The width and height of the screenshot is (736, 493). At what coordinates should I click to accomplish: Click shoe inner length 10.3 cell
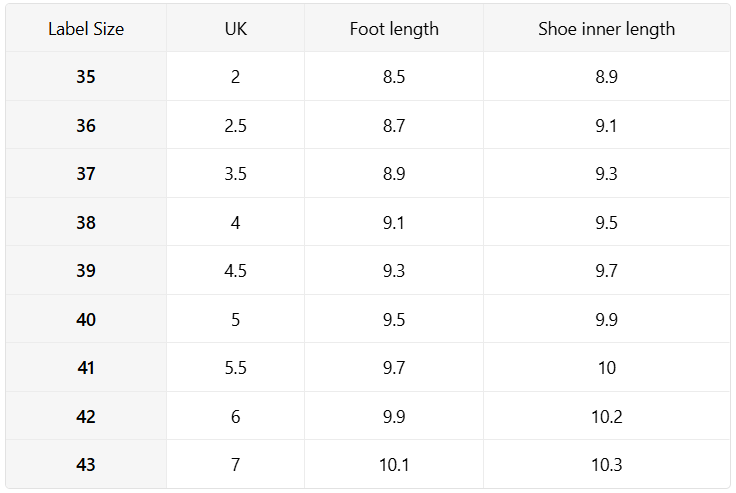click(x=606, y=464)
